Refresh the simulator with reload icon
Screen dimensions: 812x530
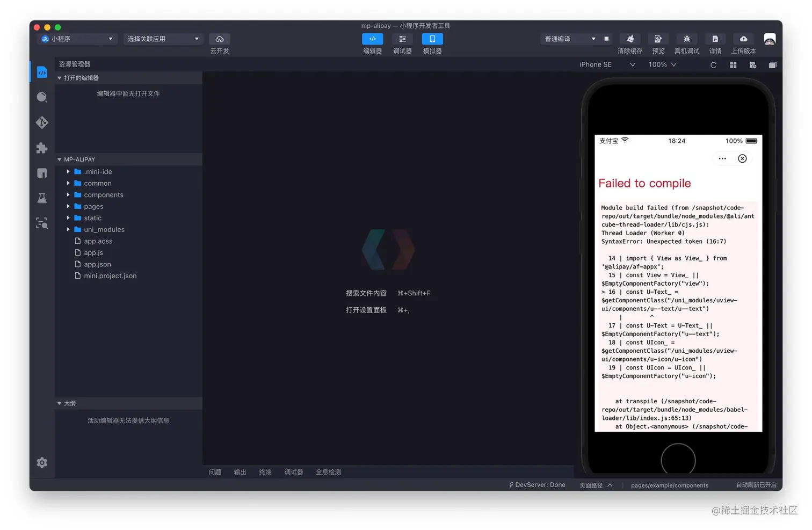tap(713, 65)
